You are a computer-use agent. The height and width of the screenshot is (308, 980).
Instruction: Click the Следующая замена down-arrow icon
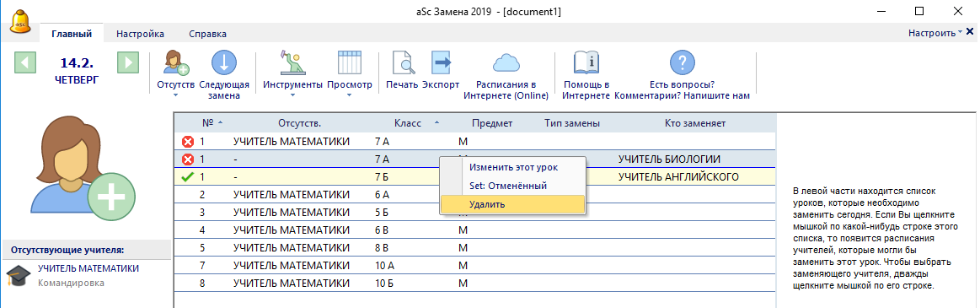click(x=224, y=63)
